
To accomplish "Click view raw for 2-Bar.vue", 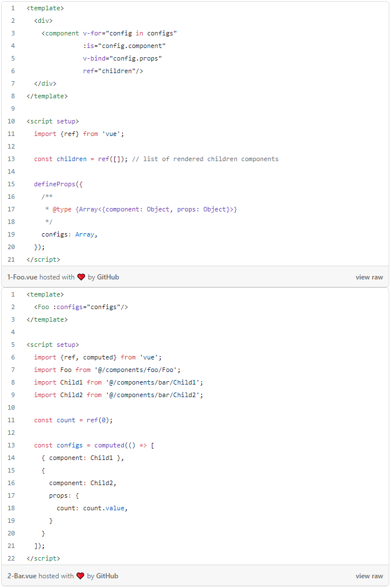I will coord(369,576).
